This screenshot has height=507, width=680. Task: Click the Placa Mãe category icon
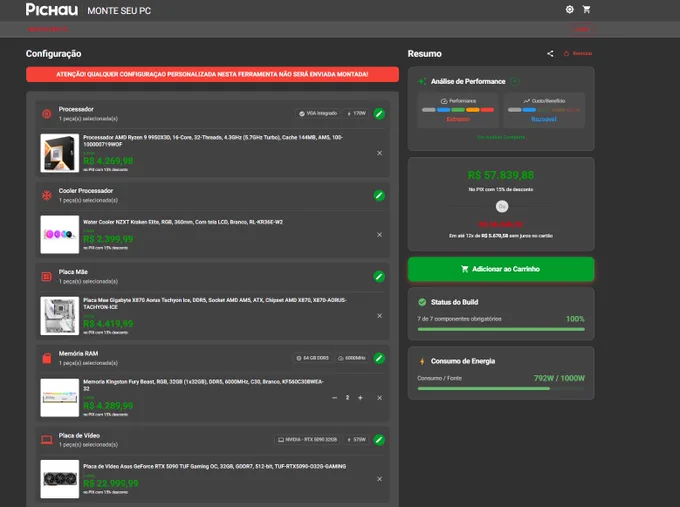pos(46,277)
